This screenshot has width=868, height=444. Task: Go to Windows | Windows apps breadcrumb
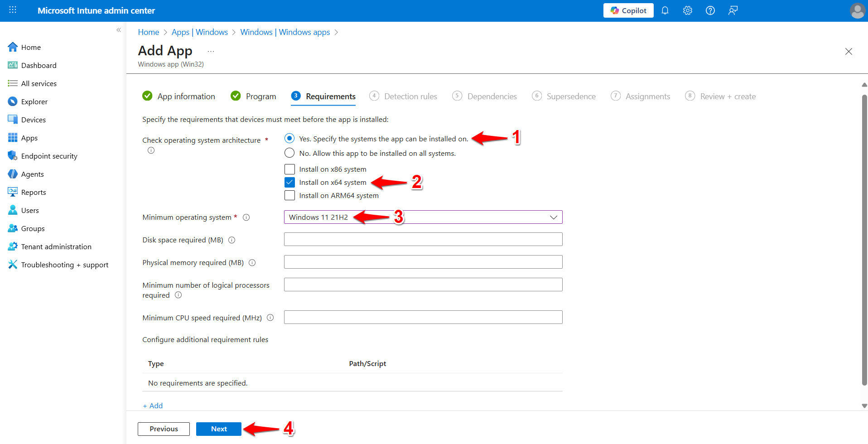point(285,32)
